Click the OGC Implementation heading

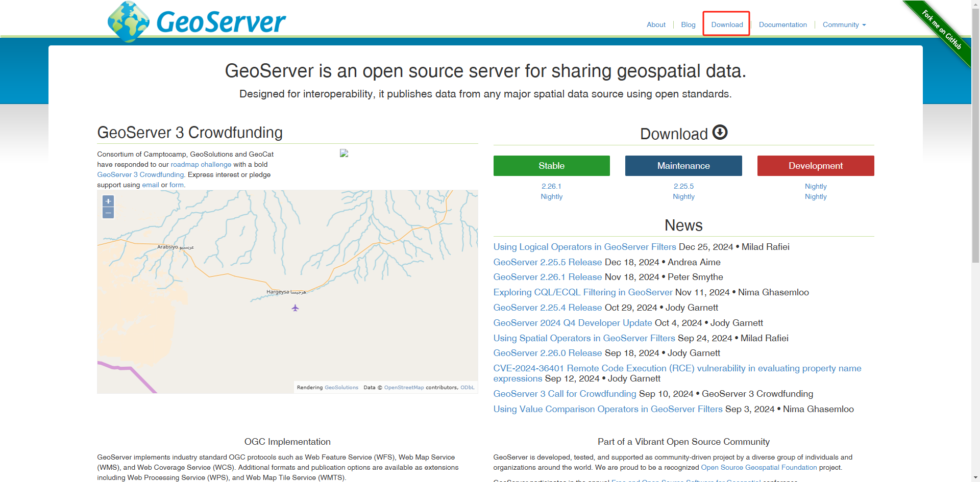287,442
